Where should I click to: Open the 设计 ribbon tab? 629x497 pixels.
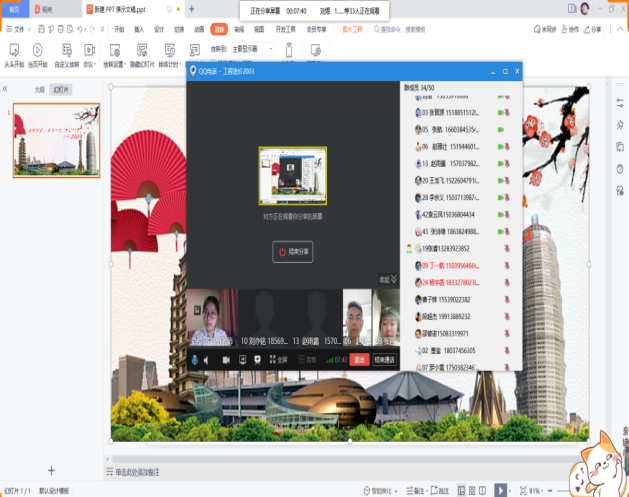(159, 30)
